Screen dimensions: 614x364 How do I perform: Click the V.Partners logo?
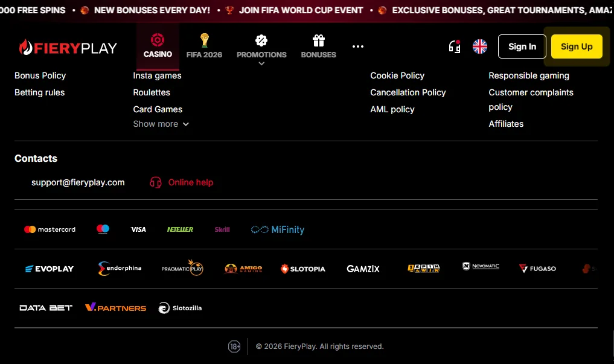115,308
